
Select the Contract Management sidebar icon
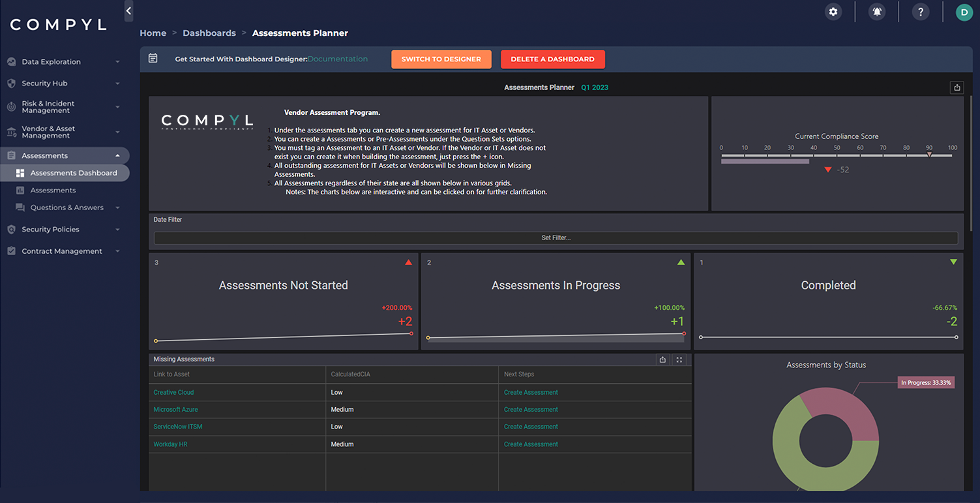point(12,251)
